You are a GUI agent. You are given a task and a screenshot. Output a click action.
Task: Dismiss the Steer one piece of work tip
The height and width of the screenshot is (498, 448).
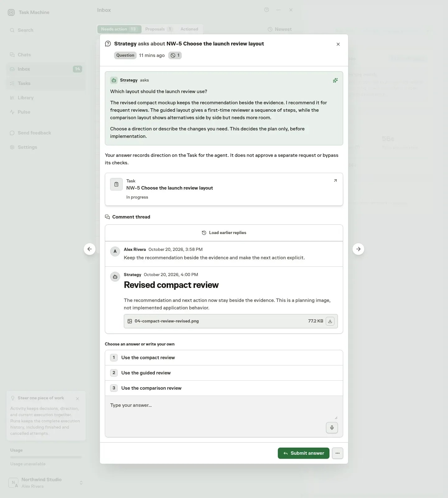[x=77, y=399]
